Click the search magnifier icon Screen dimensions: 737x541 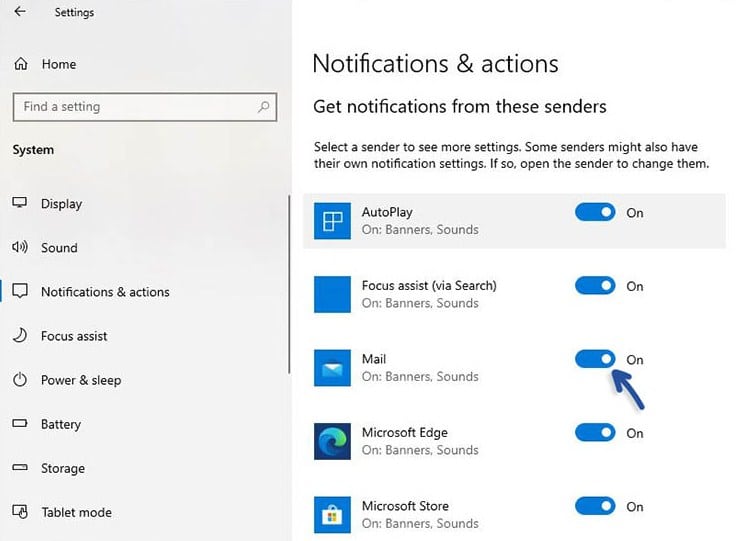pyautogui.click(x=263, y=107)
